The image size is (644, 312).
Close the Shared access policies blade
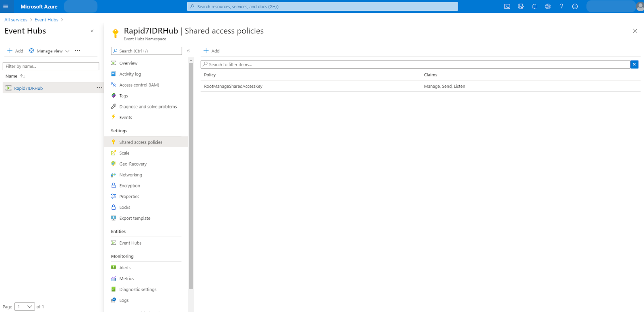point(635,31)
